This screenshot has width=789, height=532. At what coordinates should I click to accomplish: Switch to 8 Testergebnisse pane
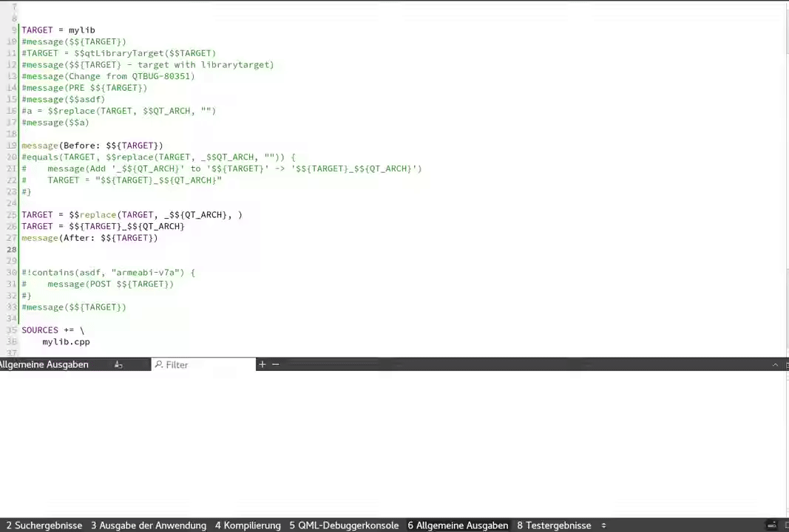[x=554, y=525]
